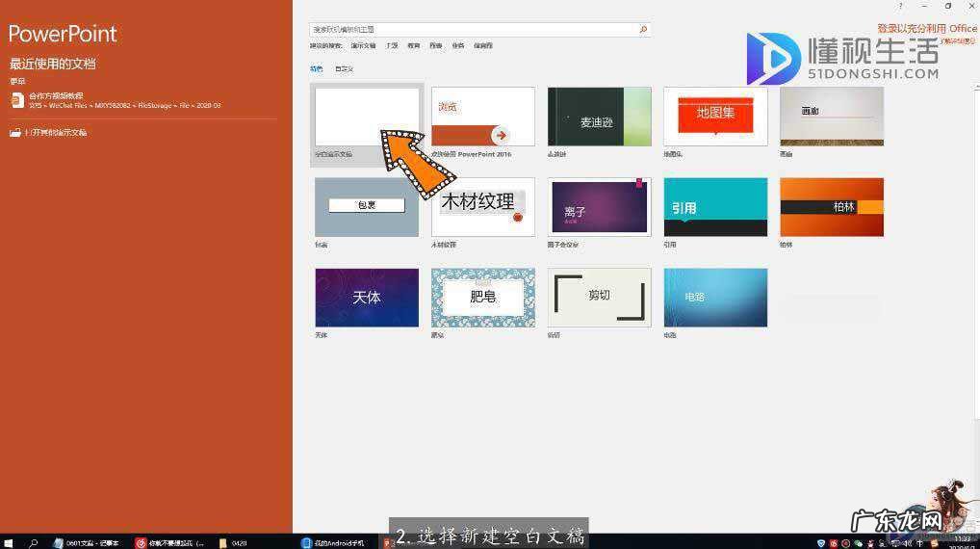The image size is (980, 549).
Task: Switch to the 特色 tab
Action: 316,69
